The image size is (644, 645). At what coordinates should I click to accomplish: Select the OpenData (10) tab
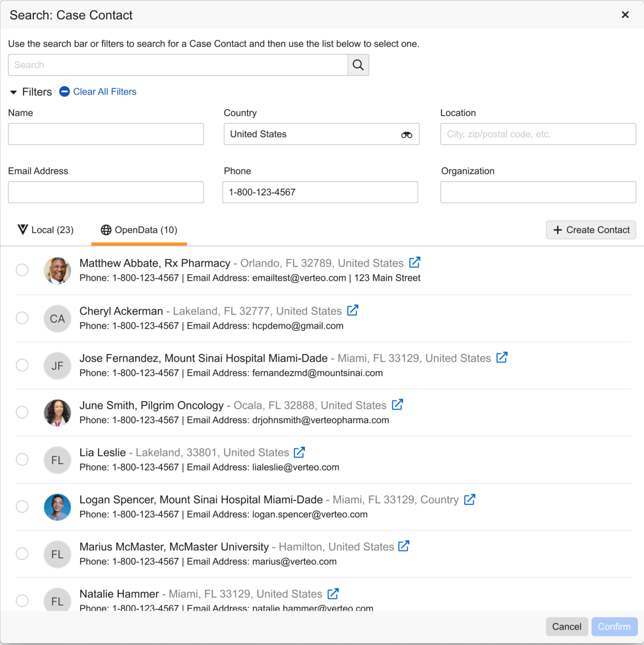pos(139,230)
